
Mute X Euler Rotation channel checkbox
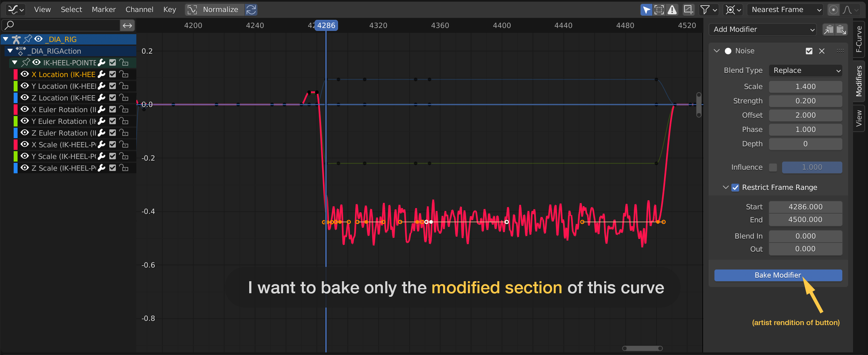click(x=113, y=110)
